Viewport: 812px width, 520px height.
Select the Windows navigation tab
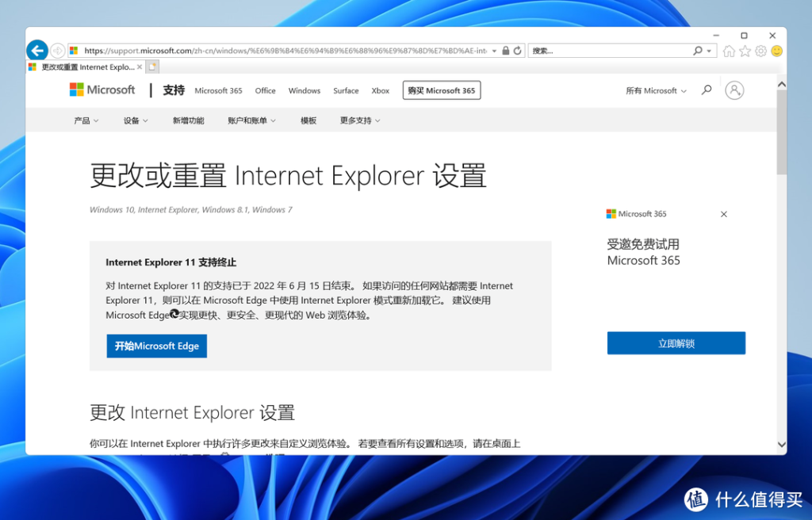(x=304, y=90)
